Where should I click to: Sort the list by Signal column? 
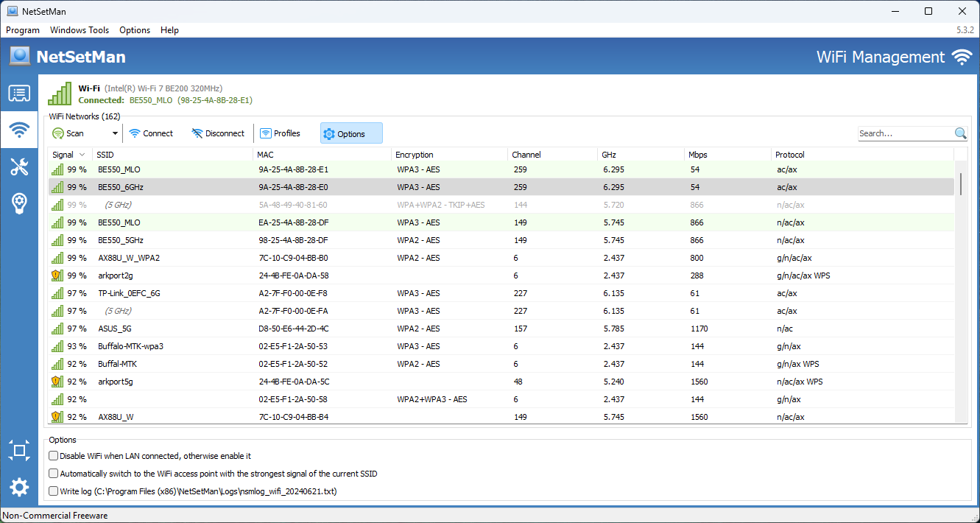point(71,155)
